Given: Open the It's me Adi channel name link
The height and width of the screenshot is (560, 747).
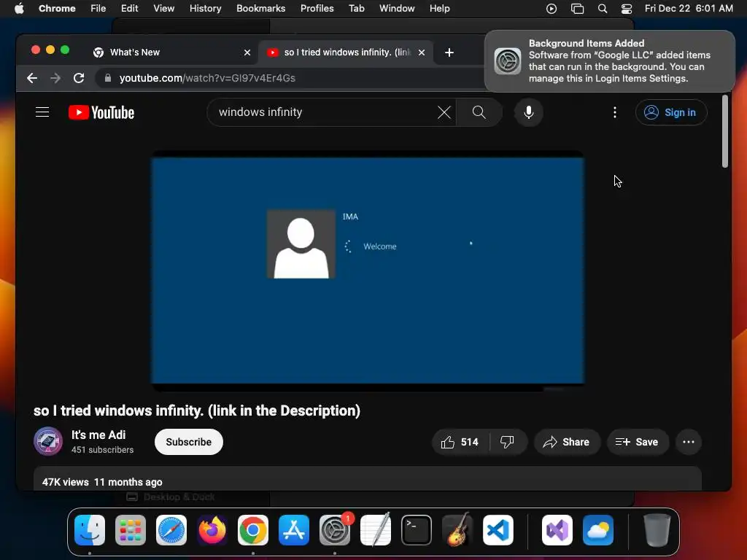Looking at the screenshot, I should point(98,435).
